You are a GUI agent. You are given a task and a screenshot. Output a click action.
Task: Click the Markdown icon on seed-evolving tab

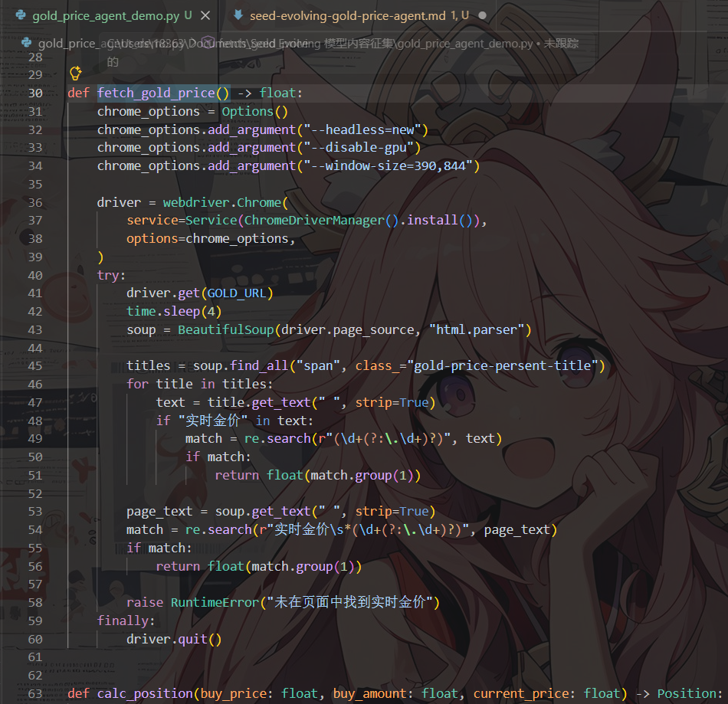click(238, 15)
